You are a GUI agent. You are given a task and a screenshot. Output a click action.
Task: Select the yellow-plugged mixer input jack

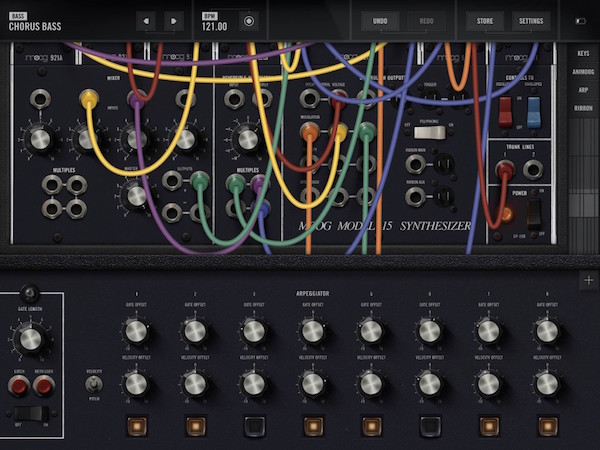click(x=89, y=99)
